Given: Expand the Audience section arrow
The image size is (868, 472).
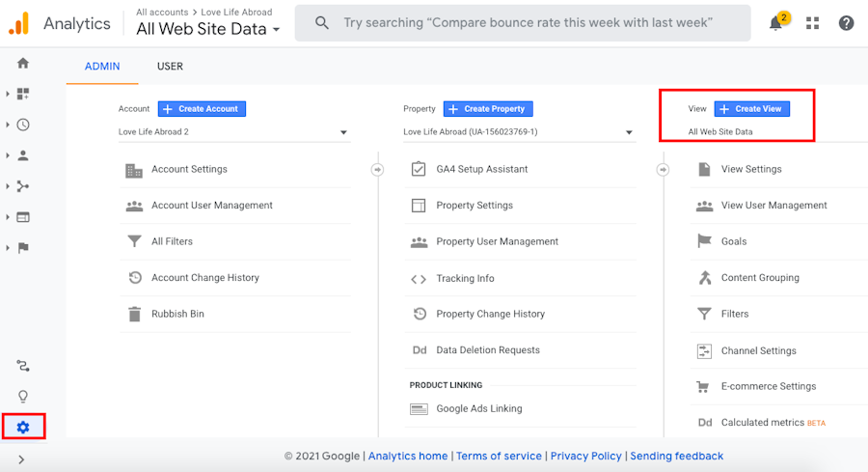Looking at the screenshot, I should pos(7,155).
